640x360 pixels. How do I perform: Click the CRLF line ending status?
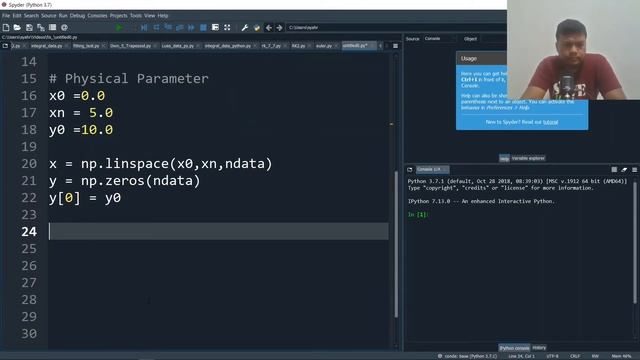coord(575,356)
